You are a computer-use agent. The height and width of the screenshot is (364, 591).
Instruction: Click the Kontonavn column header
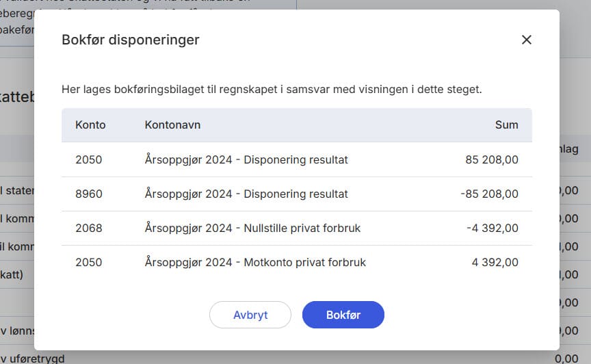[x=172, y=125]
